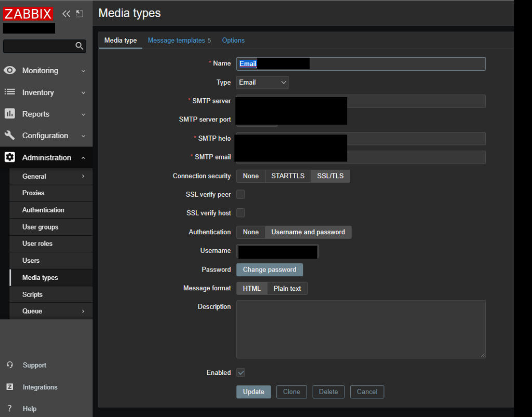Expand the Configuration menu chevron
Image resolution: width=532 pixels, height=417 pixels.
[x=83, y=136]
